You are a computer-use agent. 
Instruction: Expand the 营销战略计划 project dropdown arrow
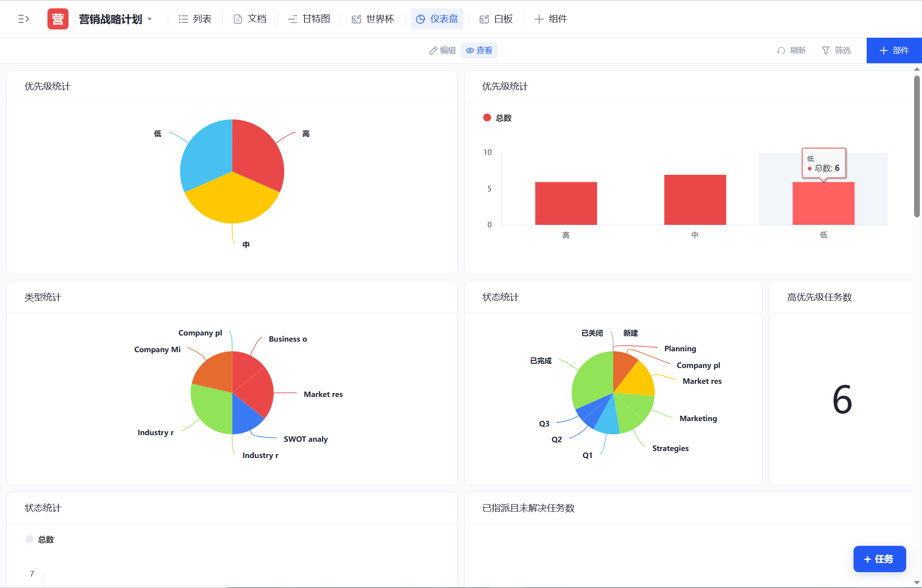pos(150,19)
